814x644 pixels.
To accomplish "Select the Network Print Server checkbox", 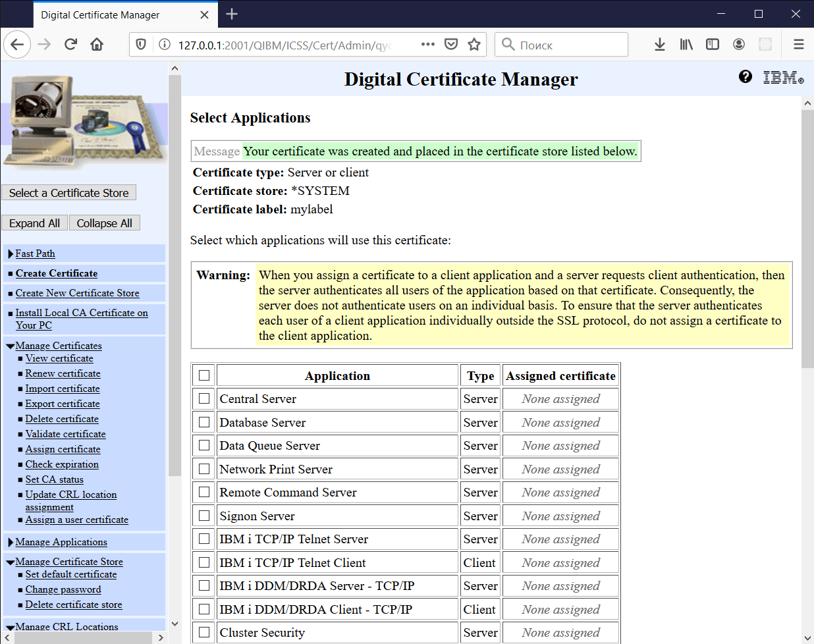I will tap(204, 469).
